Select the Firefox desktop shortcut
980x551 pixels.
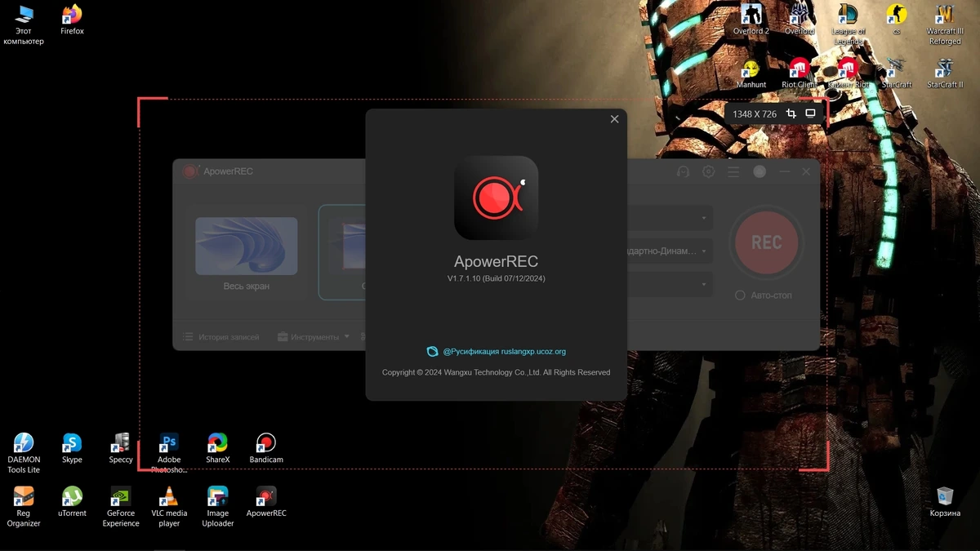pos(72,20)
